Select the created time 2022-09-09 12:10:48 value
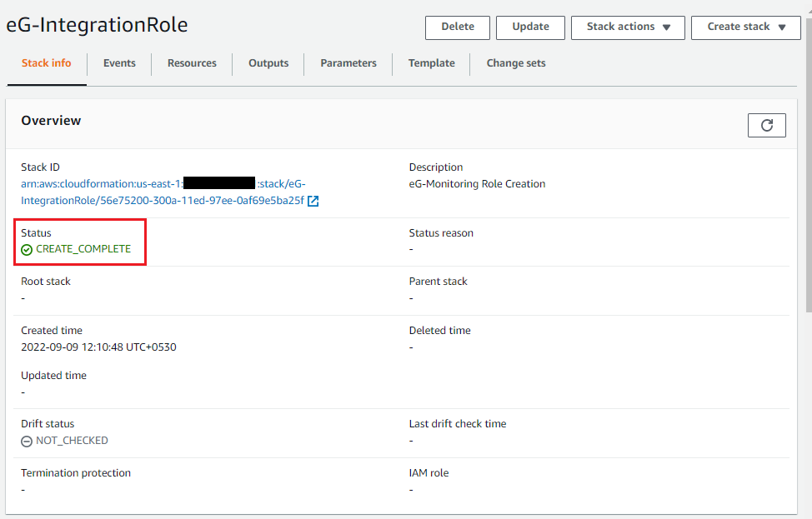This screenshot has width=812, height=519. (98, 347)
